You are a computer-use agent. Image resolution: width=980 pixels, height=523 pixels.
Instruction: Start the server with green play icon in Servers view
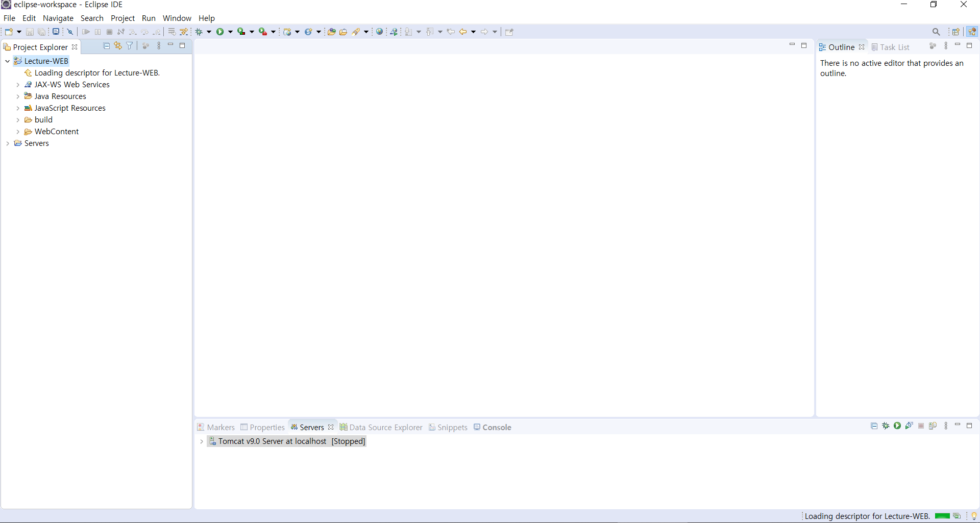point(897,426)
